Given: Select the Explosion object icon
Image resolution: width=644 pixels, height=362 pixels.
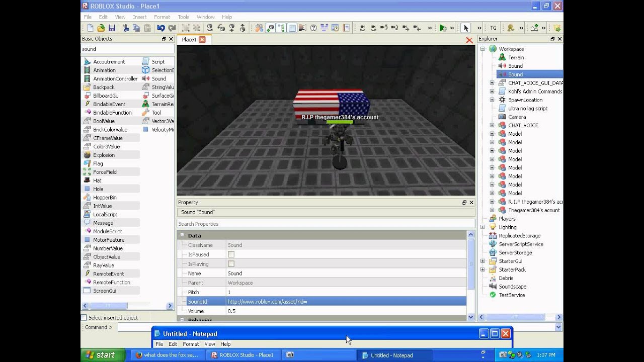Looking at the screenshot, I should point(88,155).
